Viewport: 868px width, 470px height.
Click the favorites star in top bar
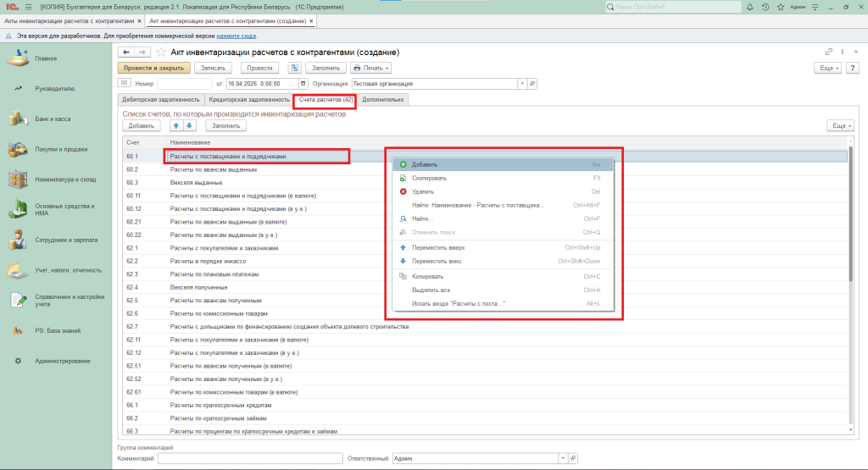click(x=779, y=7)
